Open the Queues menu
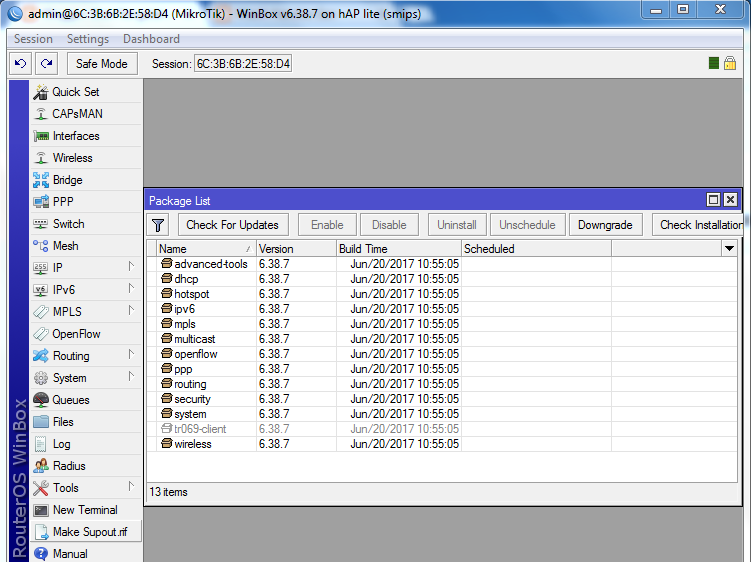The image size is (751, 562). tap(86, 400)
